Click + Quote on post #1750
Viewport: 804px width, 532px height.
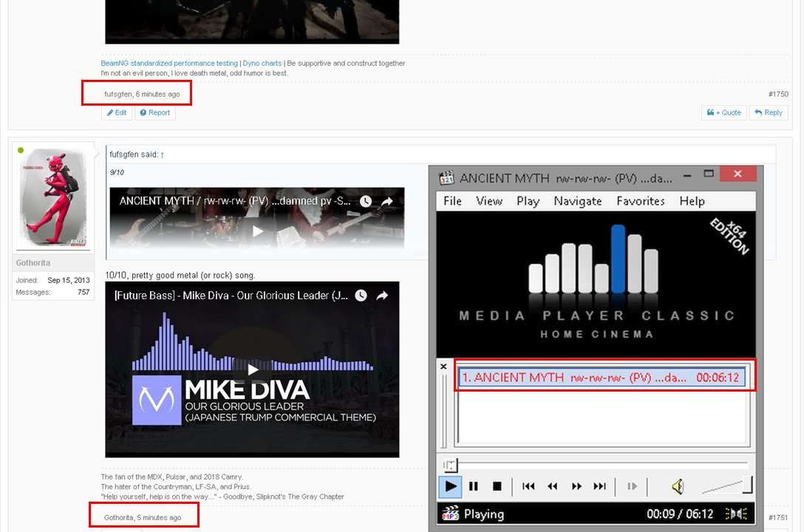(x=723, y=113)
